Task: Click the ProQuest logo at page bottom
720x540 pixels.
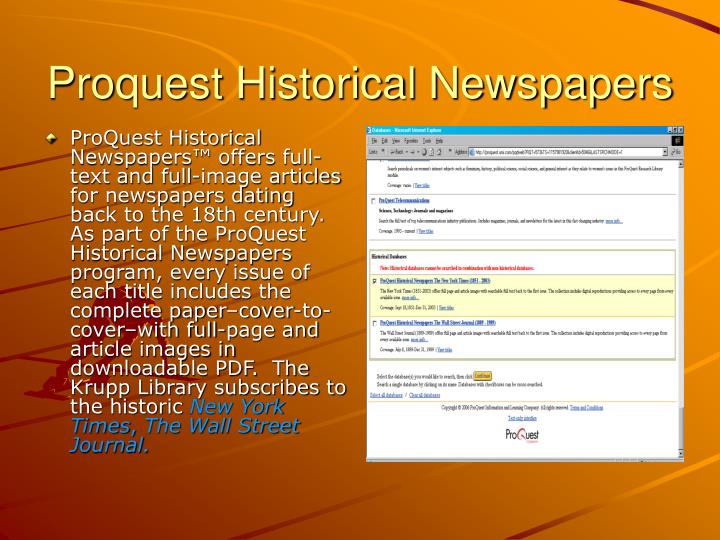Action: coord(522,435)
